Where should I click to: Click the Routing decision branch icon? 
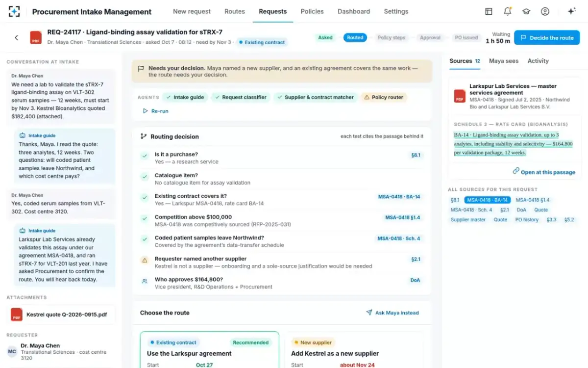point(144,136)
